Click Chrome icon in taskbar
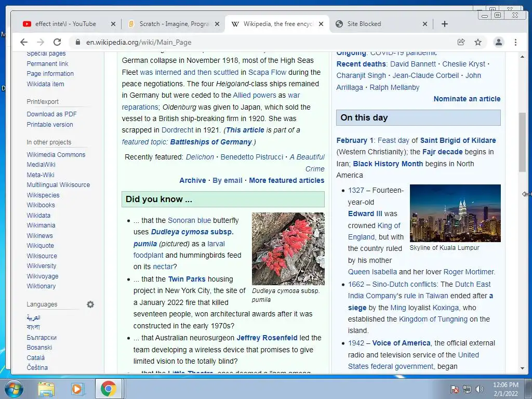Screen dimensions: 532x399 pos(108,389)
